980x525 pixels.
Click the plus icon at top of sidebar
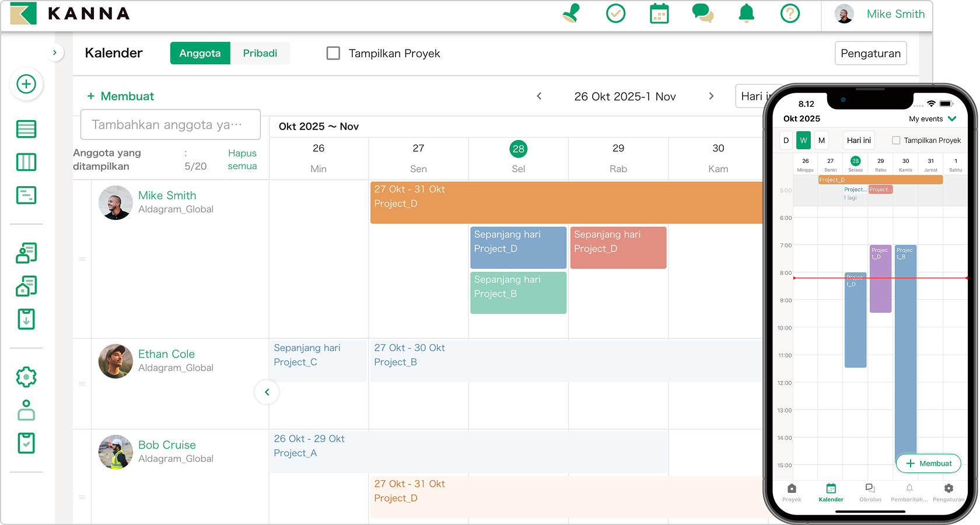26,84
